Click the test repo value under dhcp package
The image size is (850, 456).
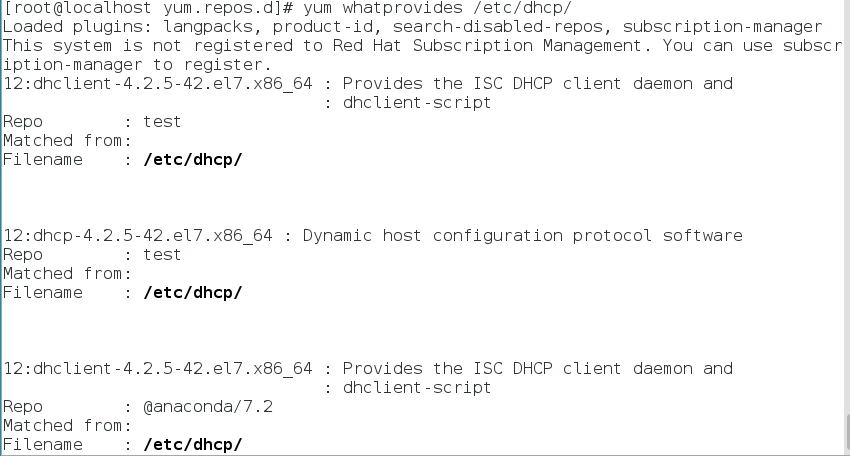[x=162, y=254]
